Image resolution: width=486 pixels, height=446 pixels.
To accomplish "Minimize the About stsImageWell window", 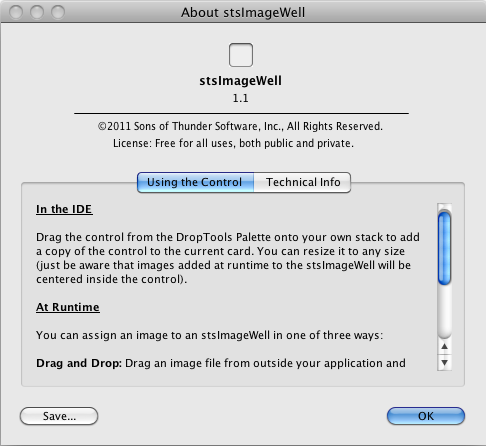I will 37,12.
